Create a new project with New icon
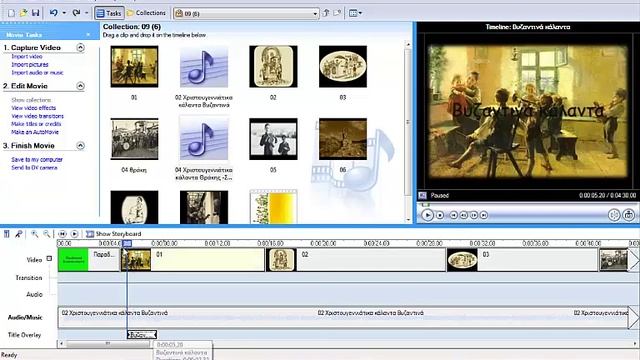 click(11, 13)
